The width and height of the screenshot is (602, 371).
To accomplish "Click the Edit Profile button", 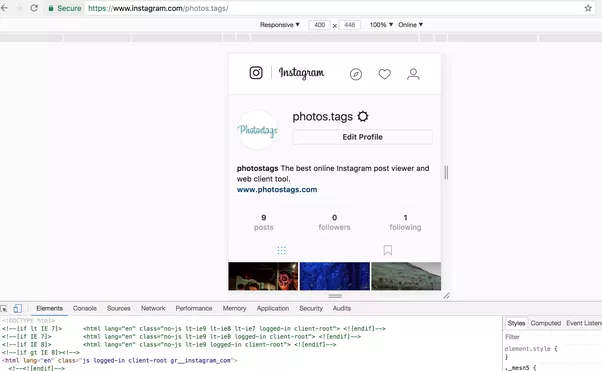I will click(362, 137).
